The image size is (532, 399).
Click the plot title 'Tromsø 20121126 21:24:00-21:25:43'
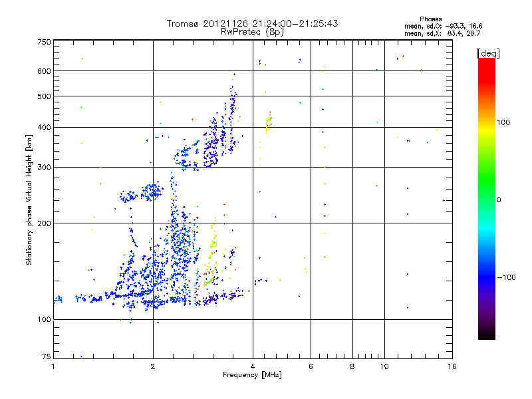tap(252, 23)
